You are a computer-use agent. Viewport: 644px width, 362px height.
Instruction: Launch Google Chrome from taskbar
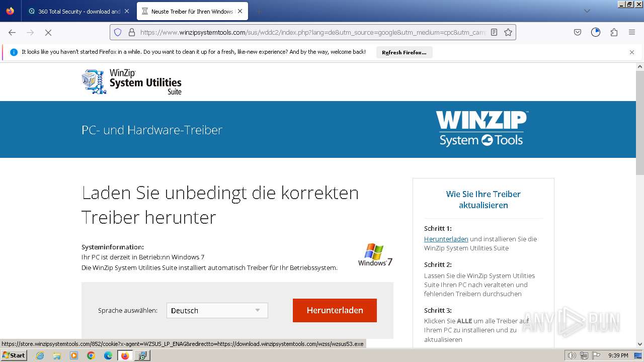(x=91, y=355)
